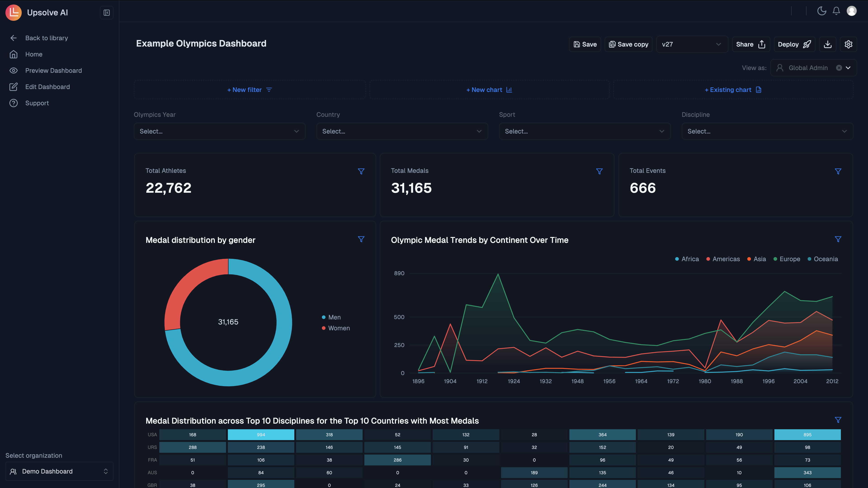
Task: Add a new filter with the New filter button
Action: tap(249, 90)
